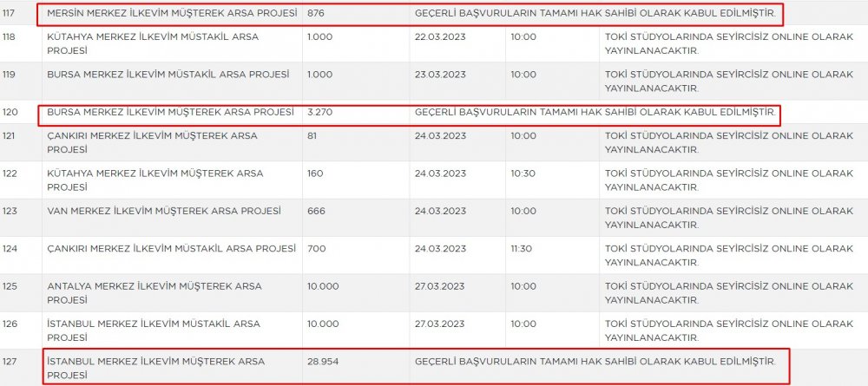Click the 27.03.2023 date in Antalya row
Viewport: 868px width, 386px height.
tap(439, 286)
